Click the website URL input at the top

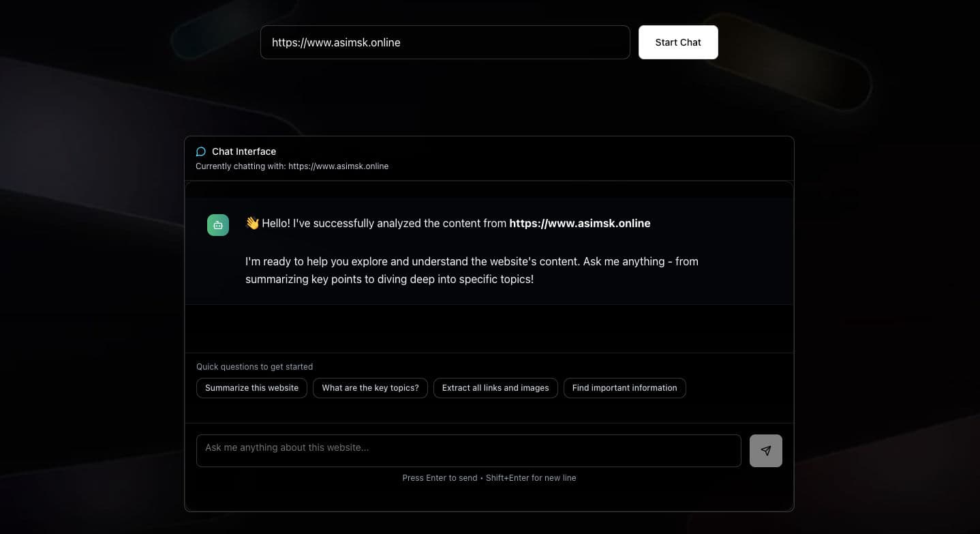(x=445, y=42)
